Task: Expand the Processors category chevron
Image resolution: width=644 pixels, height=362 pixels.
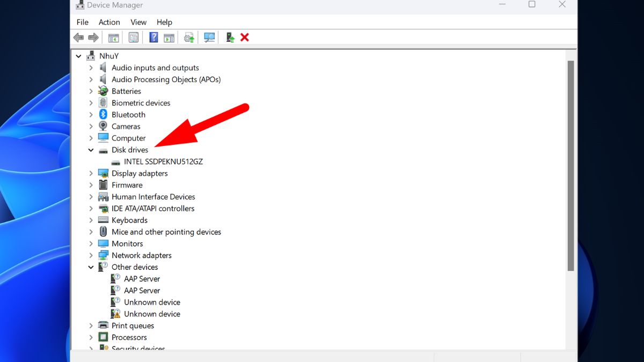Action: click(x=91, y=337)
